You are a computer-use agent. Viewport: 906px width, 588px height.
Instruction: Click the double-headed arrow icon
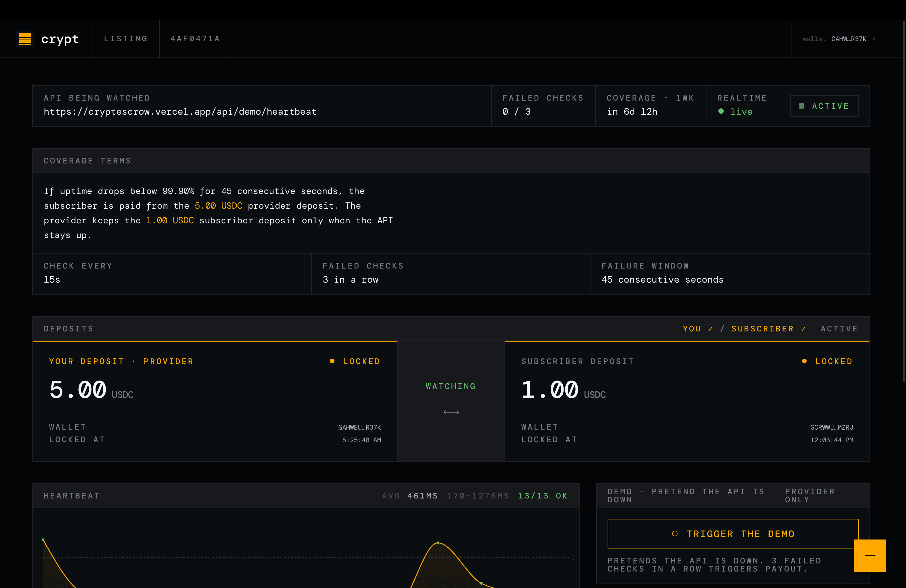[451, 412]
